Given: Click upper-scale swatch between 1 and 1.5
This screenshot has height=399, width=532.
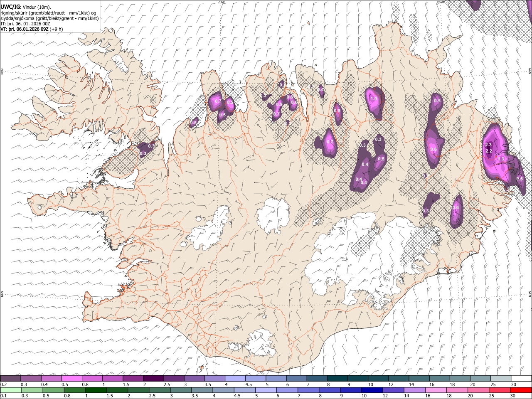Looking at the screenshot, I should pos(112,379).
